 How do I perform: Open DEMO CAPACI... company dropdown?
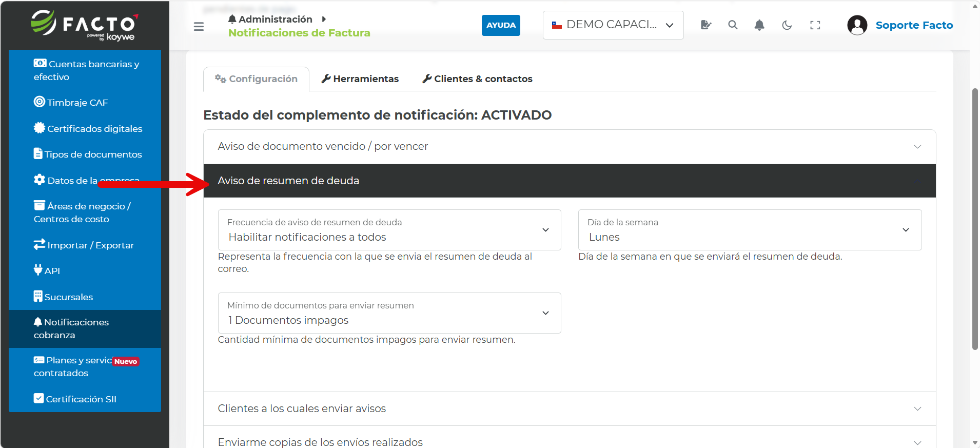(613, 25)
